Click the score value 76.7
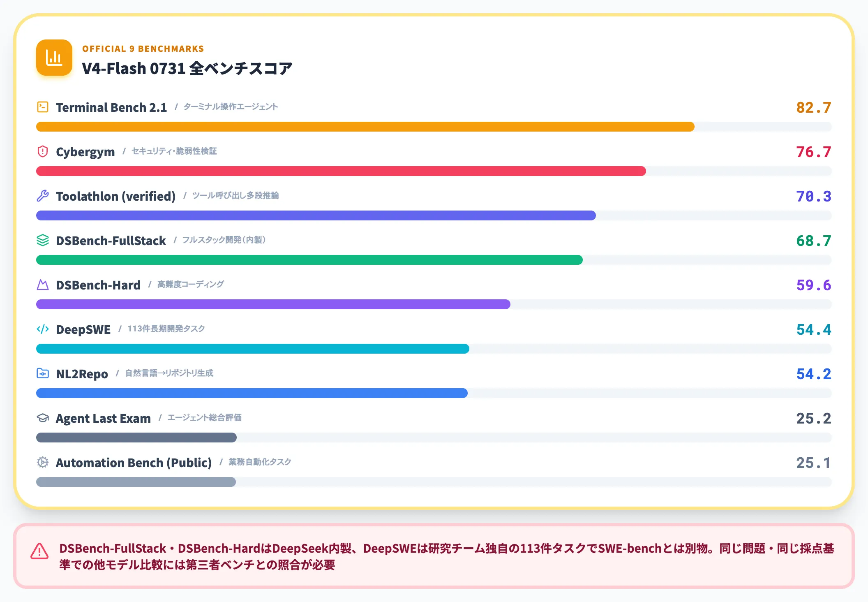The image size is (868, 602). pyautogui.click(x=814, y=152)
